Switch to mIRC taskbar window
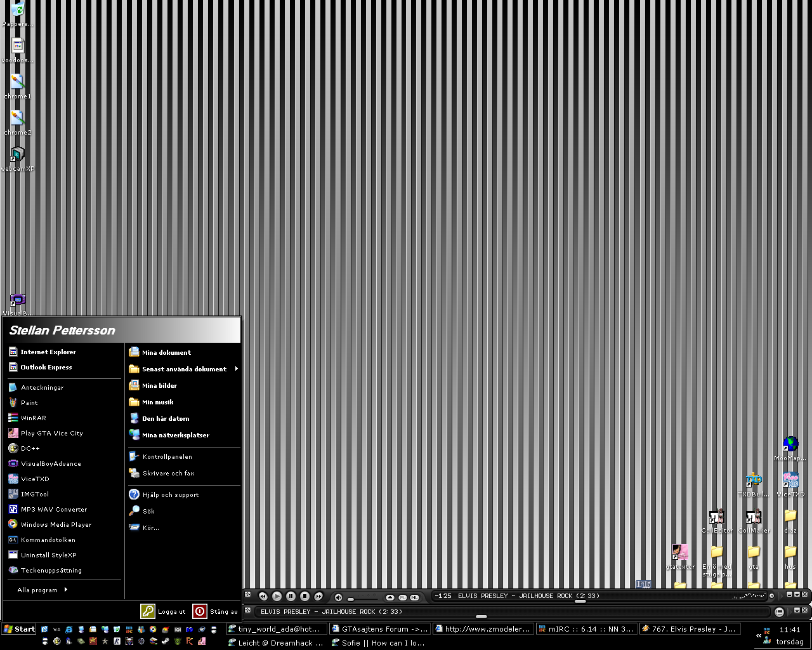This screenshot has width=812, height=650. click(x=586, y=629)
